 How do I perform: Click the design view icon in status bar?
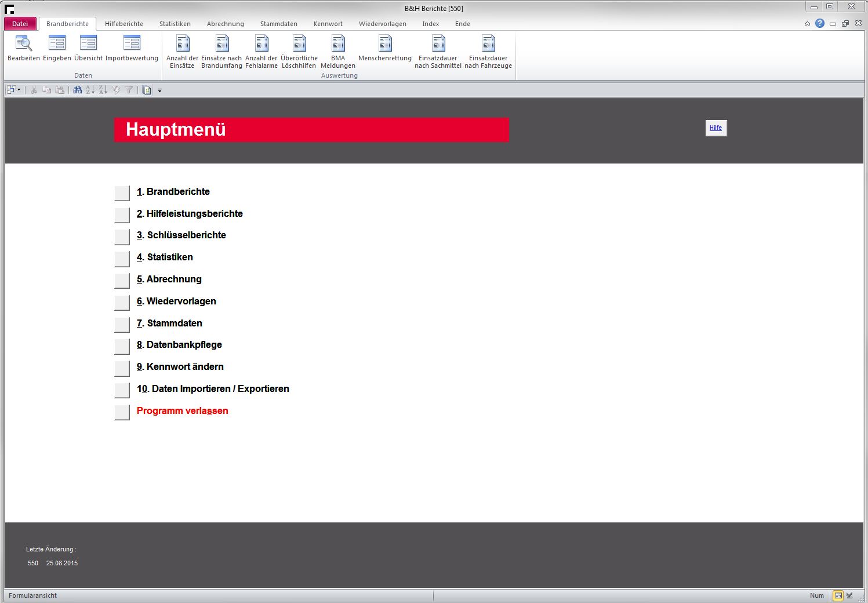pyautogui.click(x=850, y=595)
